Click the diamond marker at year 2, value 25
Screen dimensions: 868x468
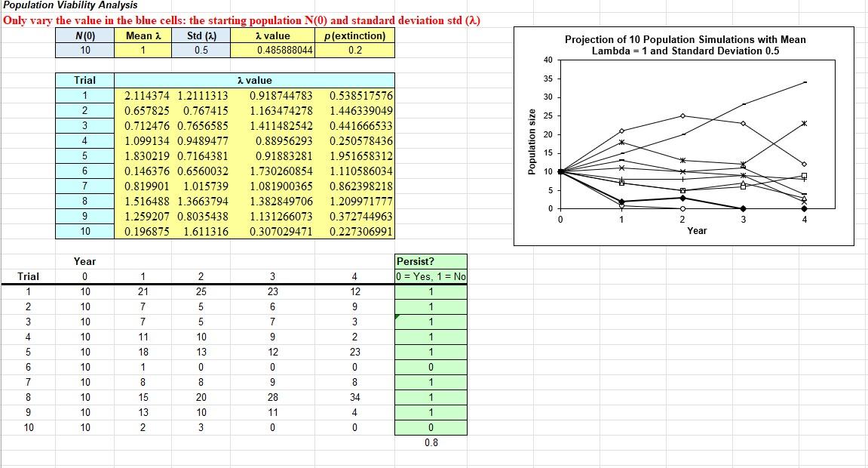click(x=682, y=115)
